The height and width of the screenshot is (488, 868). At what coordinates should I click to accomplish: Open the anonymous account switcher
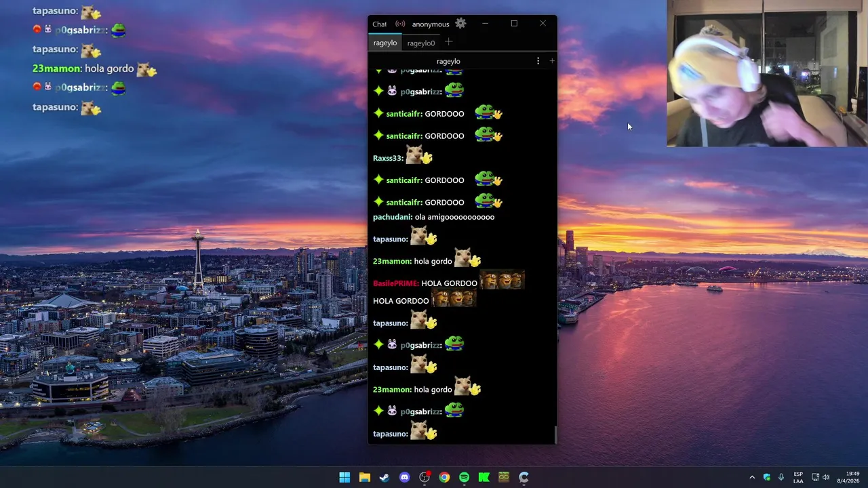click(x=431, y=24)
